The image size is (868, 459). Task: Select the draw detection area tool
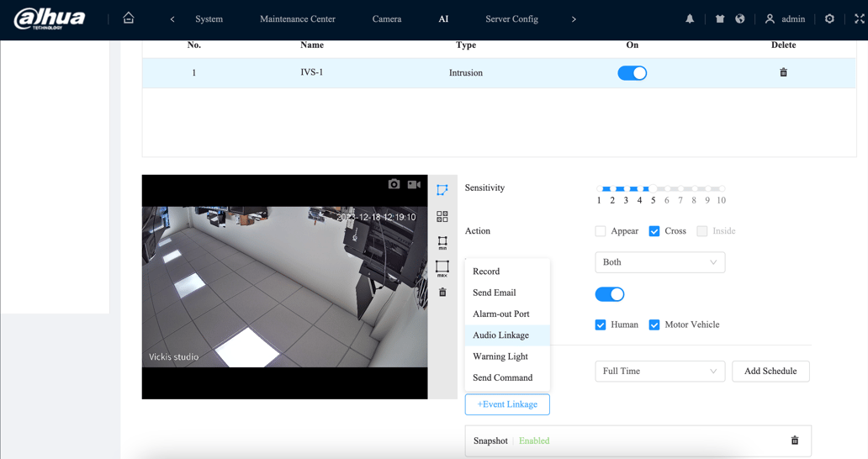coord(442,190)
